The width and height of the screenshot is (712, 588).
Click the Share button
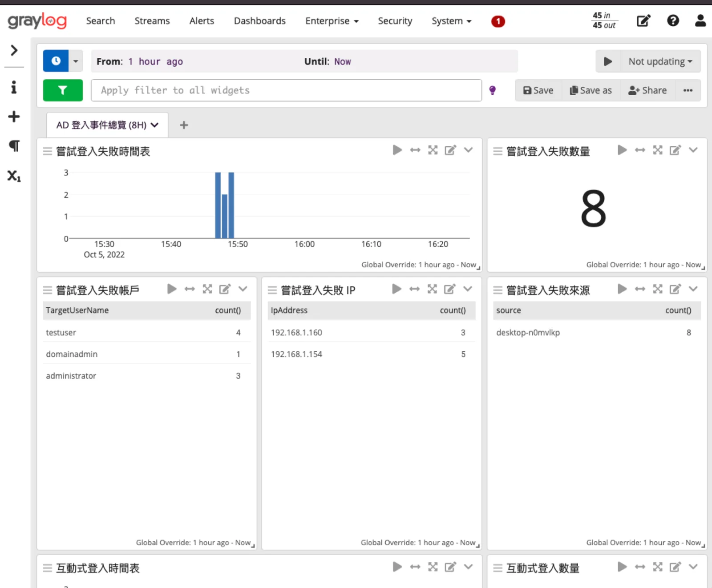647,90
